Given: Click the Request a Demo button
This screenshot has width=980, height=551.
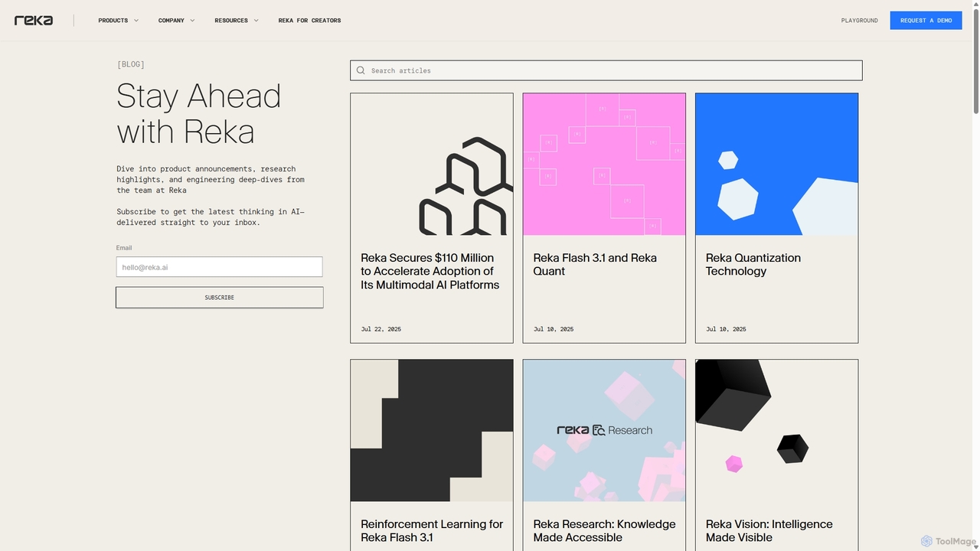Looking at the screenshot, I should tap(926, 21).
